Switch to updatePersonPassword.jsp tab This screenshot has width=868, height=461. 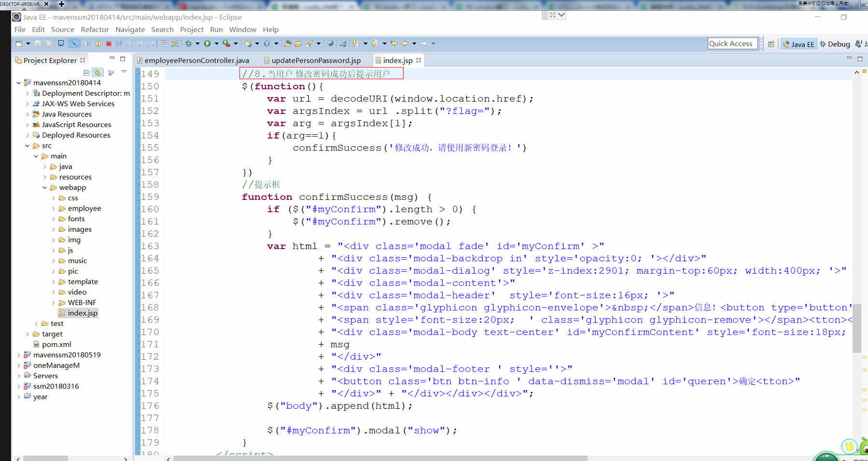click(312, 60)
